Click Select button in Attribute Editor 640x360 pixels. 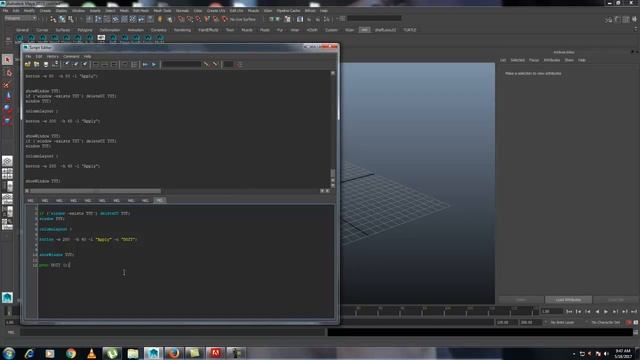(521, 300)
